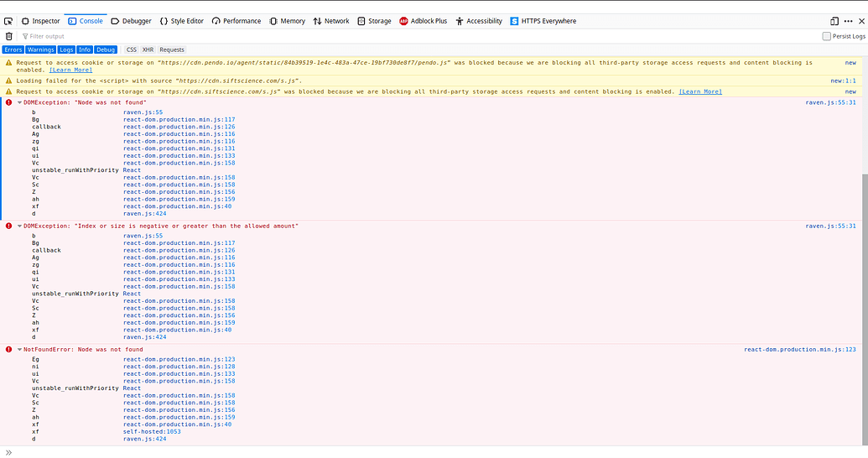Collapse the 'Index or size is negative' exception
The width and height of the screenshot is (868, 458).
[19, 226]
